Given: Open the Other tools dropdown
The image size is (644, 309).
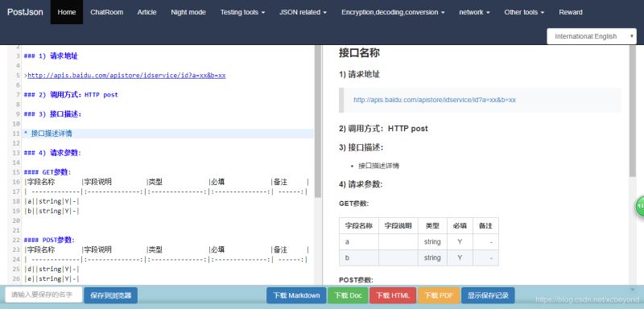Looking at the screenshot, I should click(x=524, y=12).
